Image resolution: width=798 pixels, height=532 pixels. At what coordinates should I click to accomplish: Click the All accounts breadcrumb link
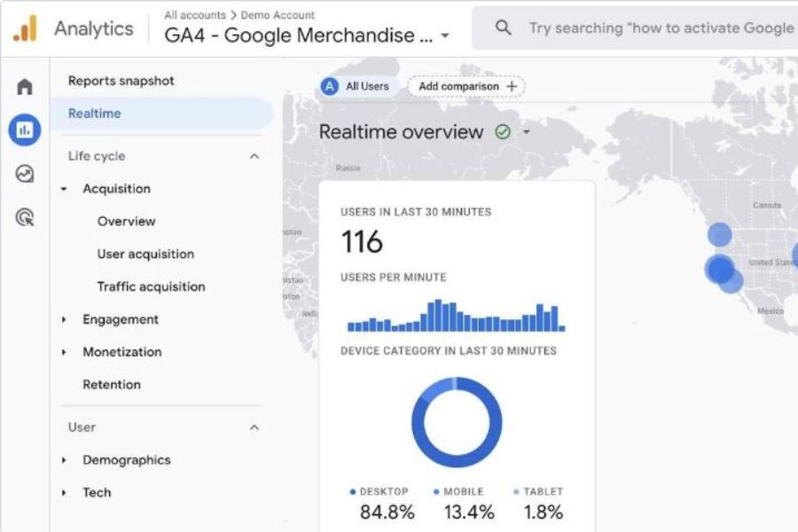click(195, 15)
